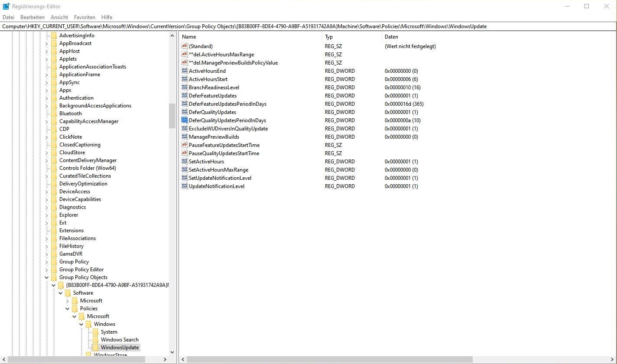Click the 0x00000006 (6) data value
617x364 pixels.
(x=401, y=79)
